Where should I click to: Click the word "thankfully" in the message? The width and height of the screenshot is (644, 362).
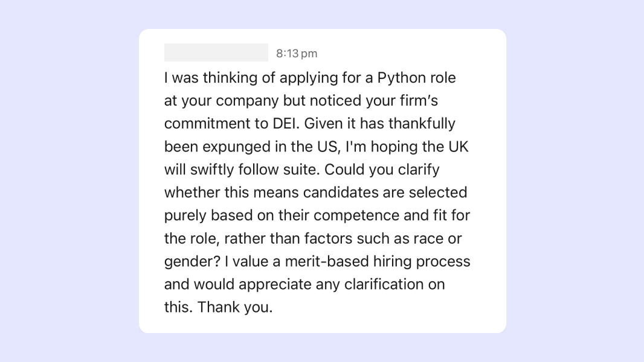tap(422, 124)
